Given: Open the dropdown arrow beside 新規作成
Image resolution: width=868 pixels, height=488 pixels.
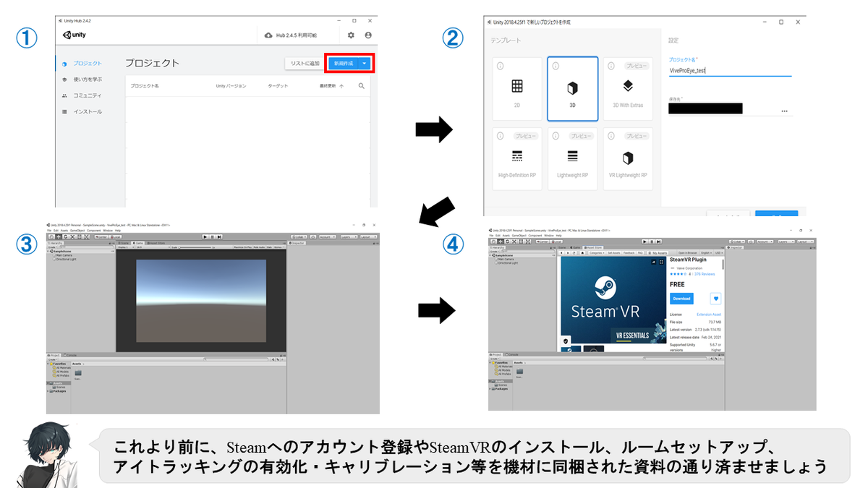Looking at the screenshot, I should click(x=365, y=63).
